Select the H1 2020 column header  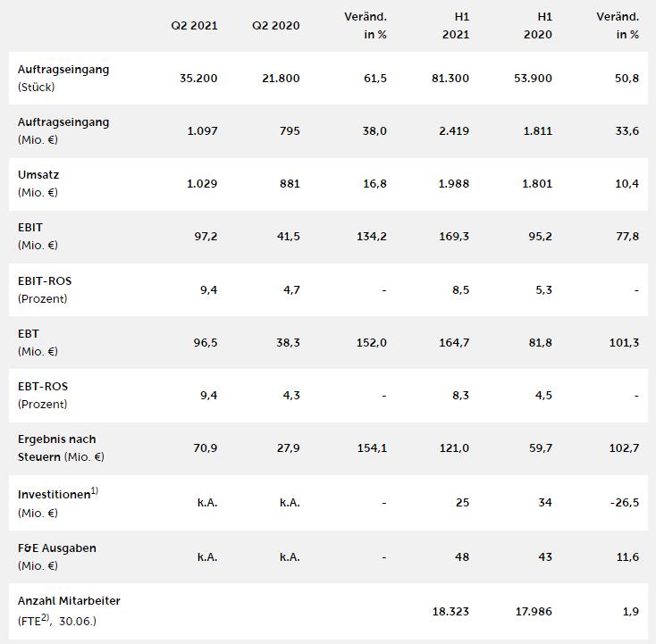[x=539, y=26]
